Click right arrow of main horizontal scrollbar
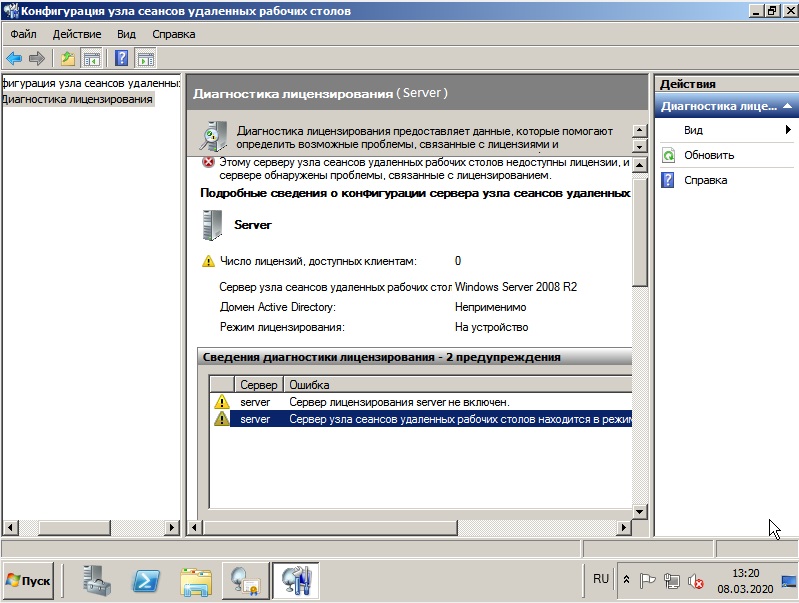Image resolution: width=799 pixels, height=603 pixels. click(624, 527)
